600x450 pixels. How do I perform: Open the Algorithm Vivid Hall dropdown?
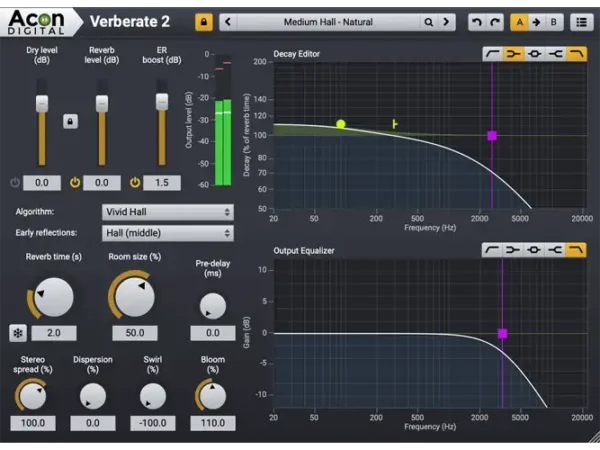[168, 212]
